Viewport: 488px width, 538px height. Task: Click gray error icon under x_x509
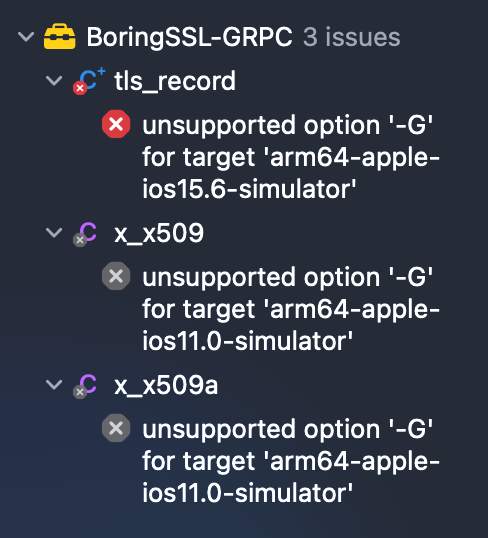[116, 276]
